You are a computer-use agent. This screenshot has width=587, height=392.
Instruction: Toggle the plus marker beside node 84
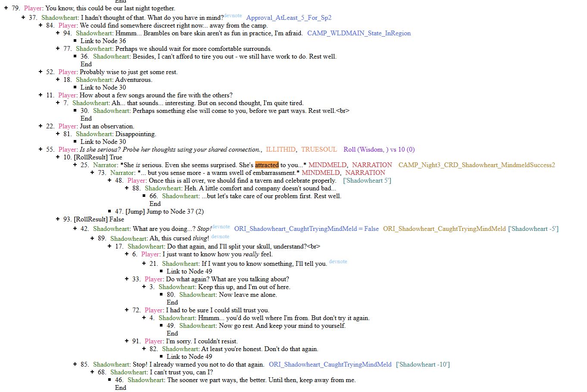point(41,25)
